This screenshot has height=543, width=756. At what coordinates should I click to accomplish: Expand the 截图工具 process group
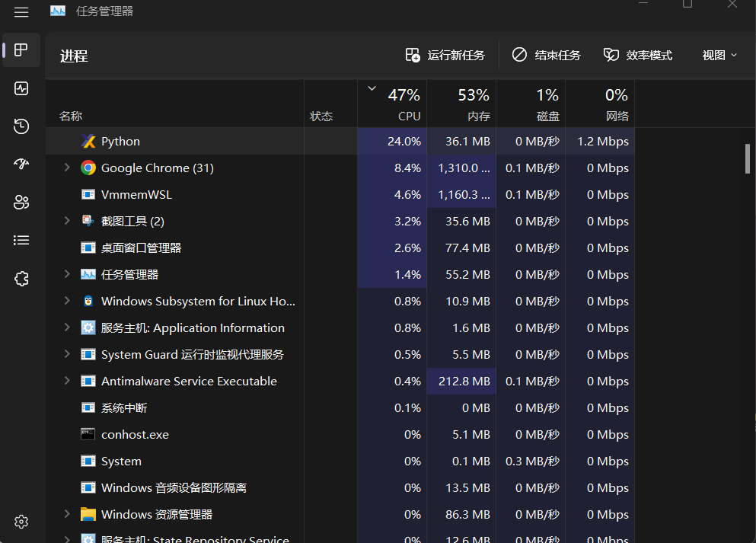[66, 221]
